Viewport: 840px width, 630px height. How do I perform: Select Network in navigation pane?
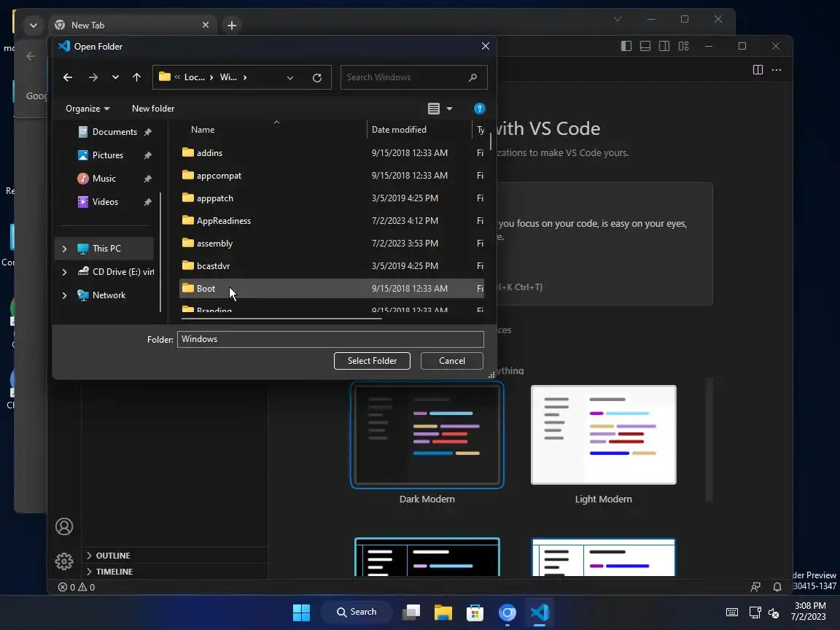(x=109, y=295)
